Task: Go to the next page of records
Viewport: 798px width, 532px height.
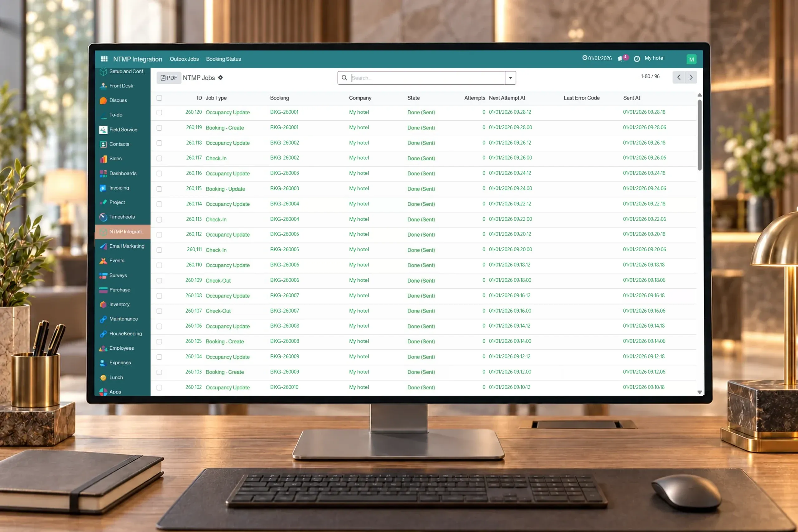Action: click(x=691, y=77)
